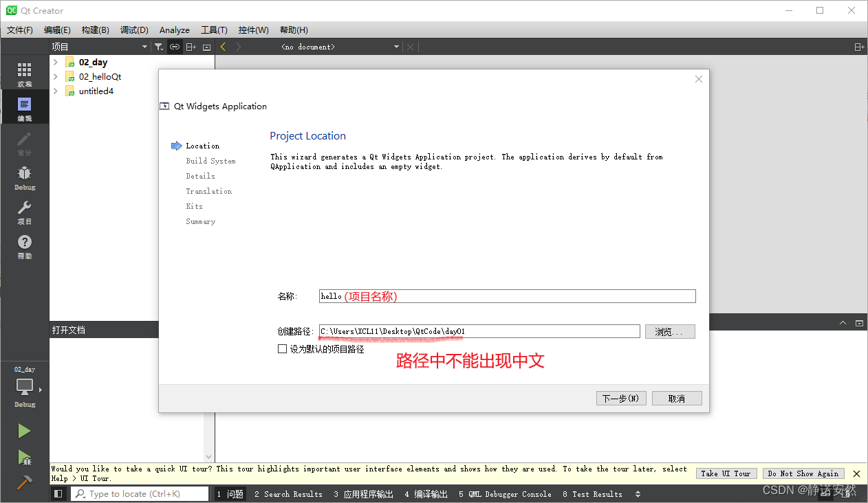
Task: Check the set as default project path checkbox
Action: [282, 348]
